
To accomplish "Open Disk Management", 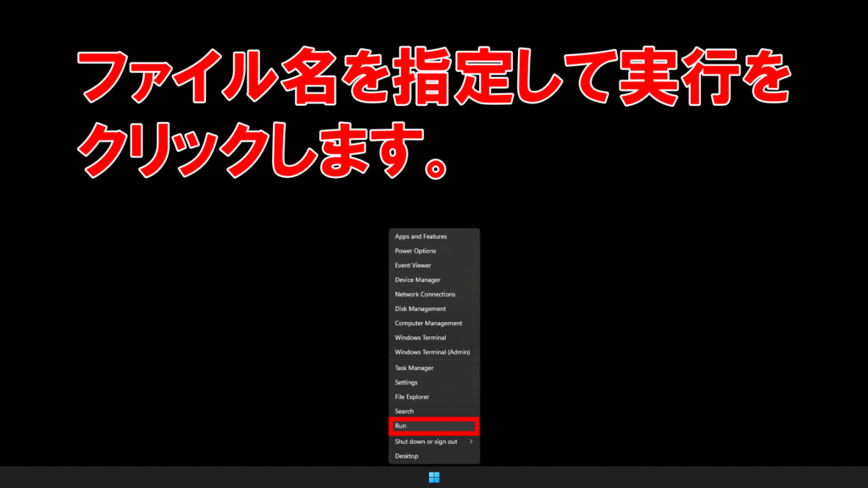I will click(420, 308).
